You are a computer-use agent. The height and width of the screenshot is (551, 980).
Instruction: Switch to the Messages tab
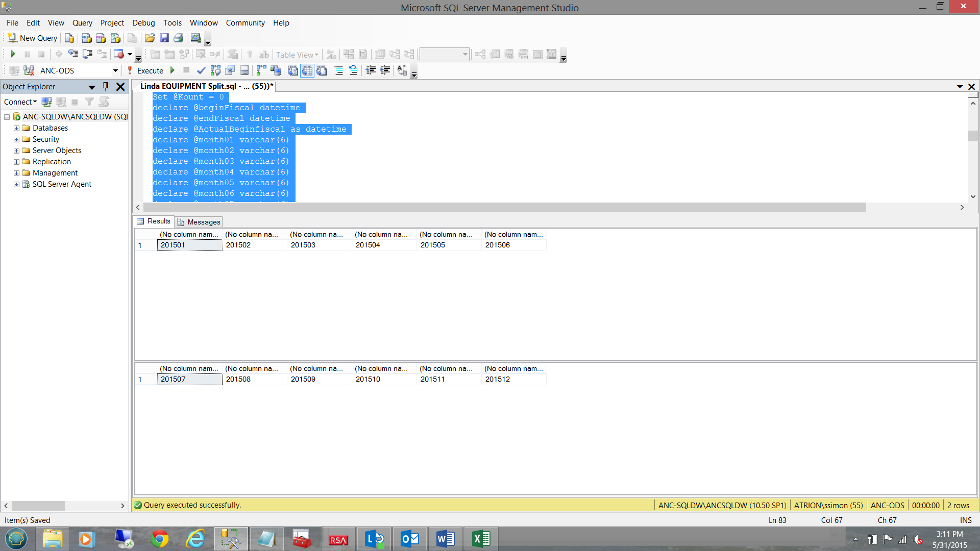(199, 222)
